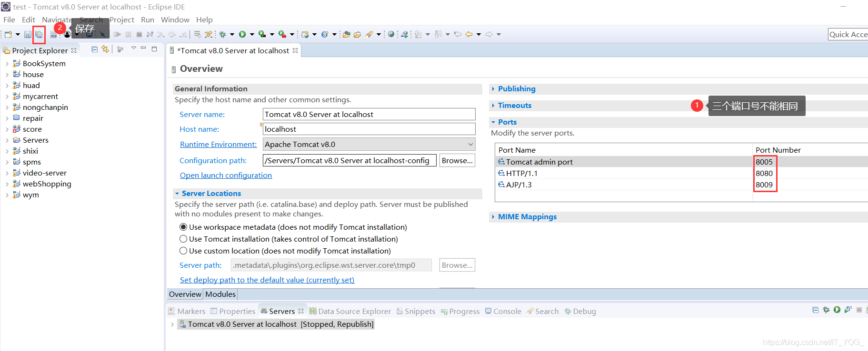Expand the Timeouts section
Viewport: 868px width, 351px height.
tap(493, 105)
